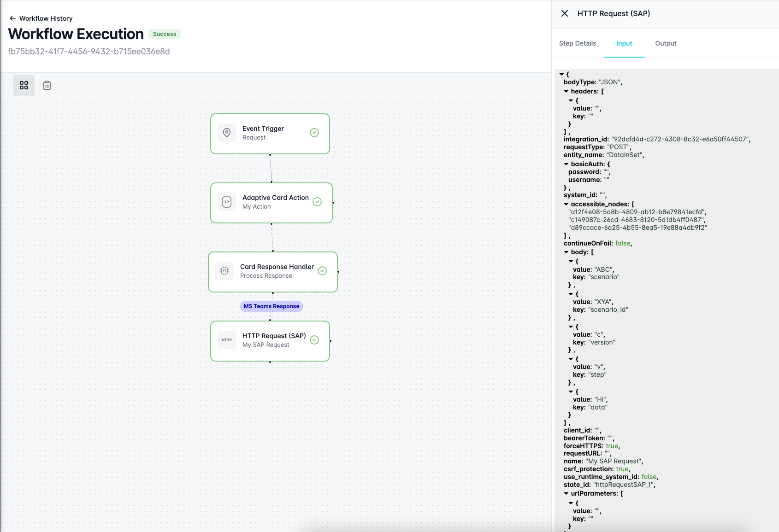779x532 pixels.
Task: Click the HTTP icon on SAP node
Action: (227, 340)
